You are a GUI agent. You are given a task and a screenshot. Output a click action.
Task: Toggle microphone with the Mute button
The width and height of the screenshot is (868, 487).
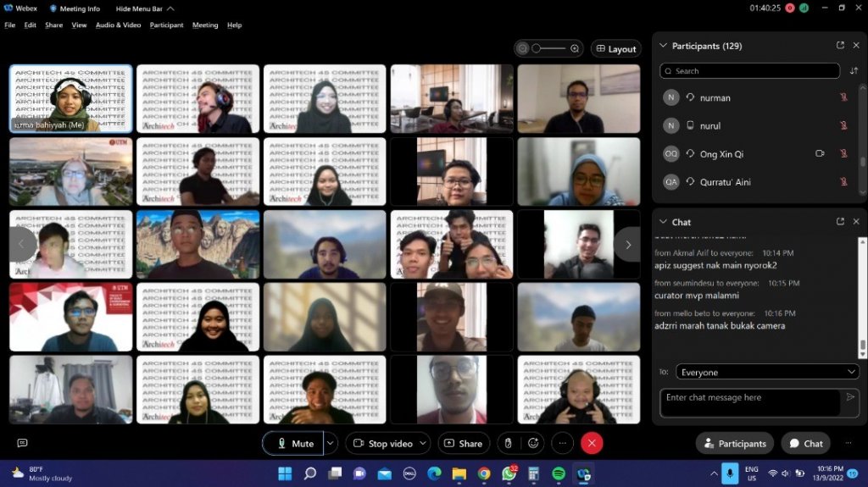[x=292, y=443]
